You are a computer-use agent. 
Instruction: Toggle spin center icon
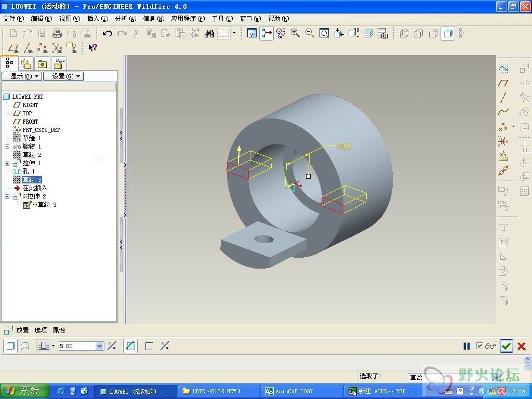click(x=267, y=33)
